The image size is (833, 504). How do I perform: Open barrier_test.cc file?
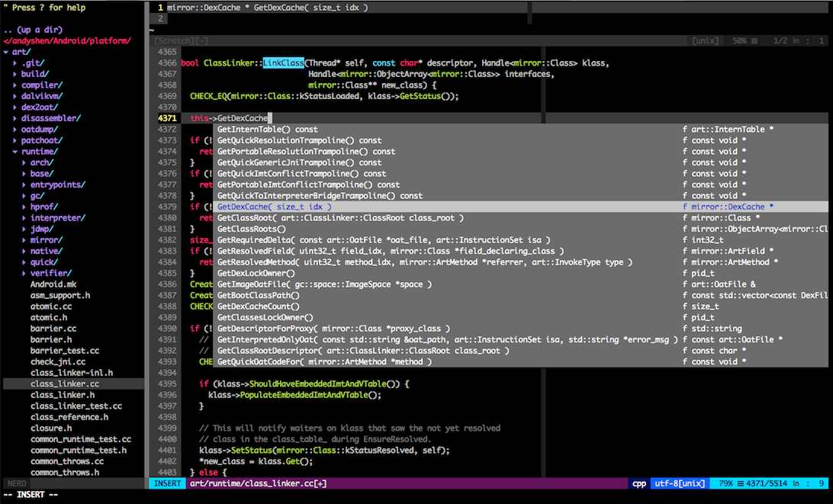(x=65, y=351)
